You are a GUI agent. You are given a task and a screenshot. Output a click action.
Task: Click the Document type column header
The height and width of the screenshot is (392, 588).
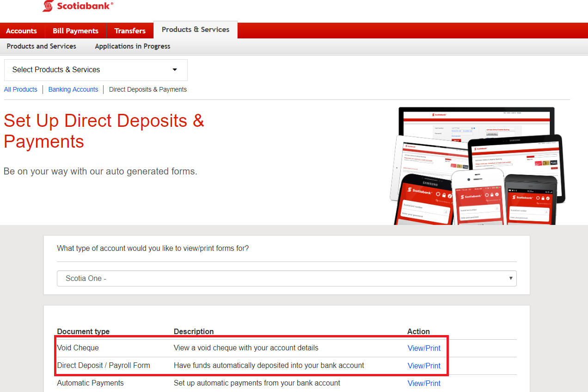click(x=83, y=331)
